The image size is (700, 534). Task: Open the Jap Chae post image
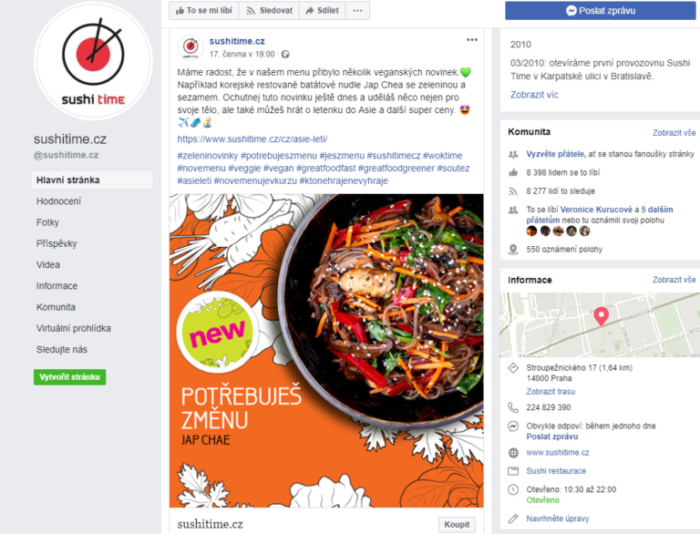click(326, 350)
